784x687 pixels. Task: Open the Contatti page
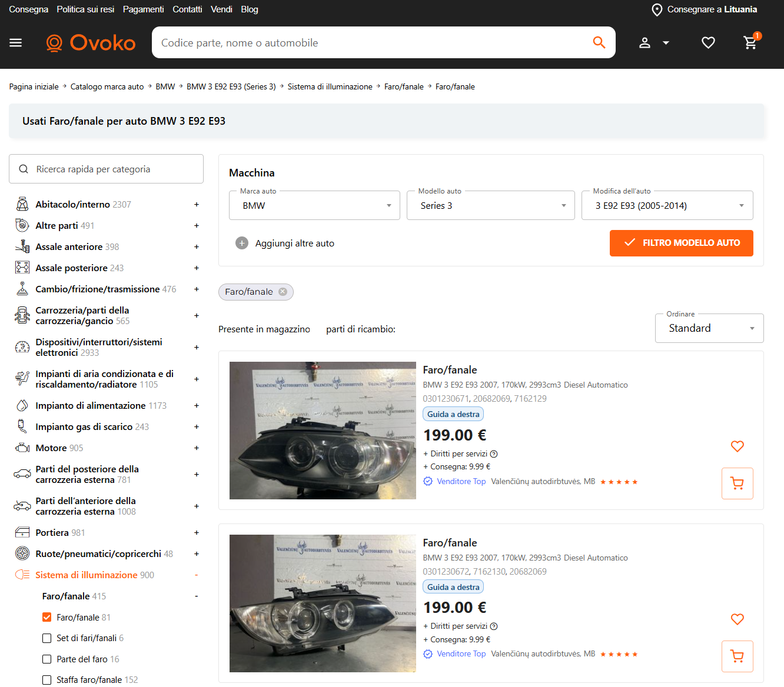point(187,9)
